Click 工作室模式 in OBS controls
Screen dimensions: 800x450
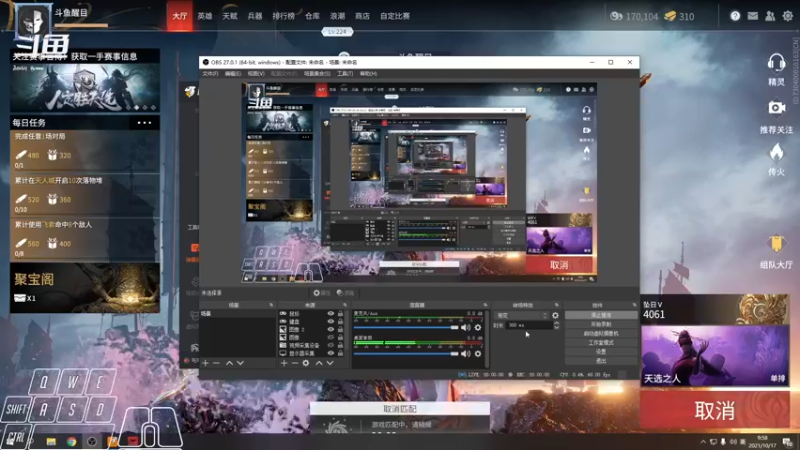coord(601,342)
